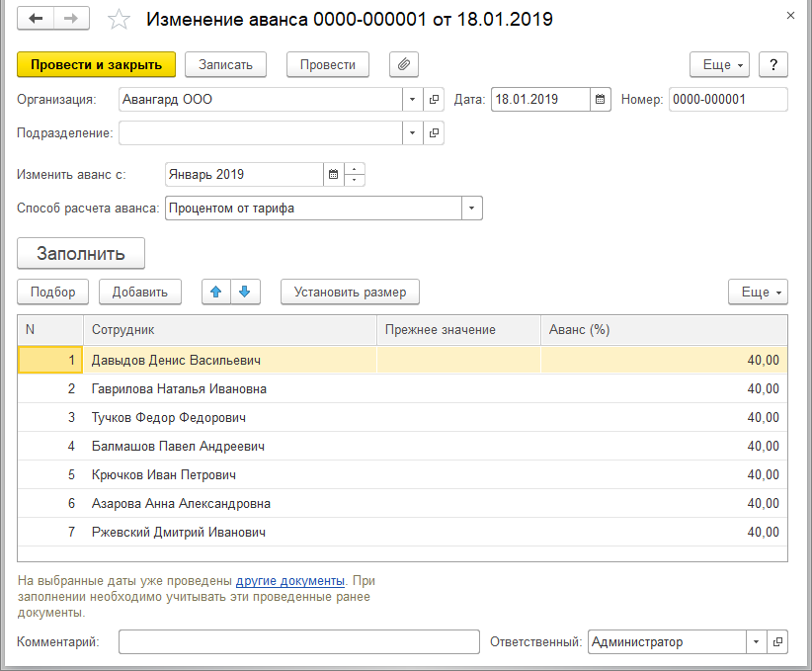
Task: Open the table's Еще menu
Action: [x=758, y=292]
